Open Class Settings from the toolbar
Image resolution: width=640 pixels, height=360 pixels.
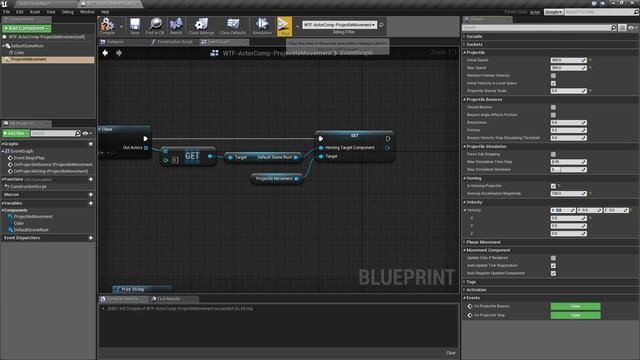pos(201,26)
